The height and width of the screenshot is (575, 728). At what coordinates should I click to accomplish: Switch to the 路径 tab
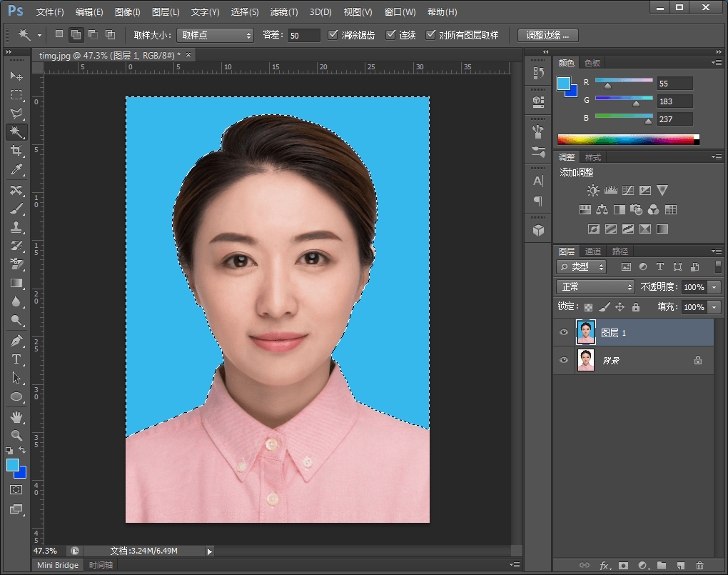point(620,251)
